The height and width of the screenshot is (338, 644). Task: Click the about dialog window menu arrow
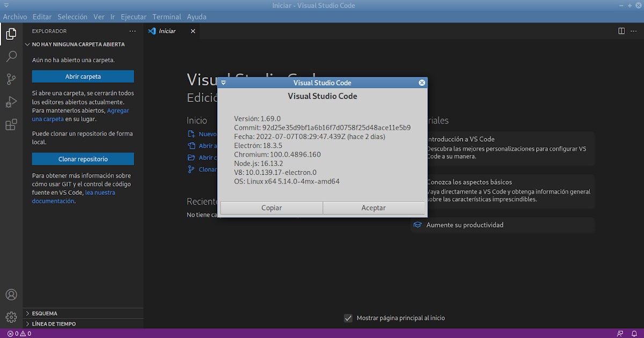[x=223, y=83]
